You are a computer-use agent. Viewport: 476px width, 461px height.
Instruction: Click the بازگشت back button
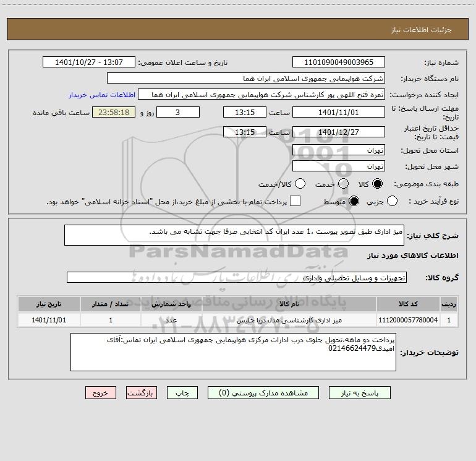click(142, 393)
